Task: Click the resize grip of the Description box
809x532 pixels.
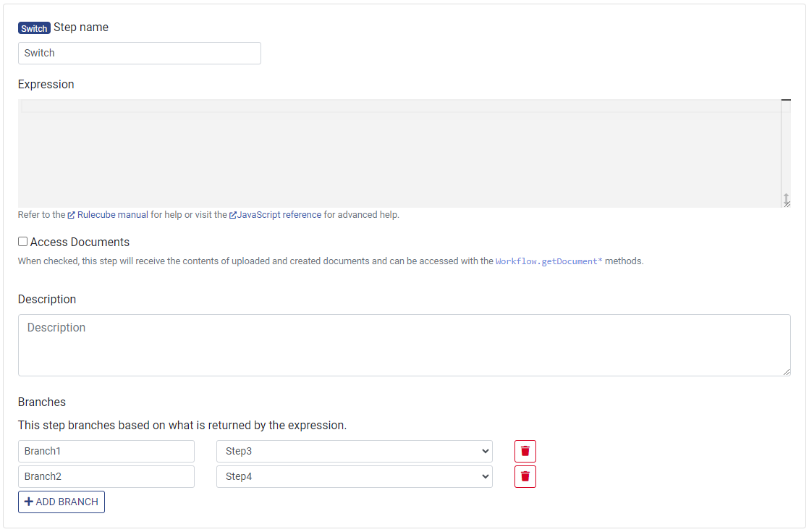Action: 786,372
